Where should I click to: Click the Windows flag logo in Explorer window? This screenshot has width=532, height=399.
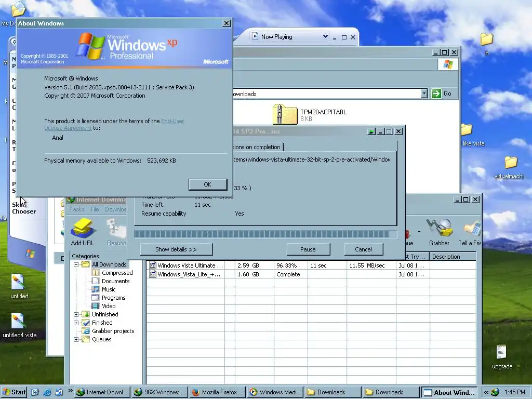[448, 64]
